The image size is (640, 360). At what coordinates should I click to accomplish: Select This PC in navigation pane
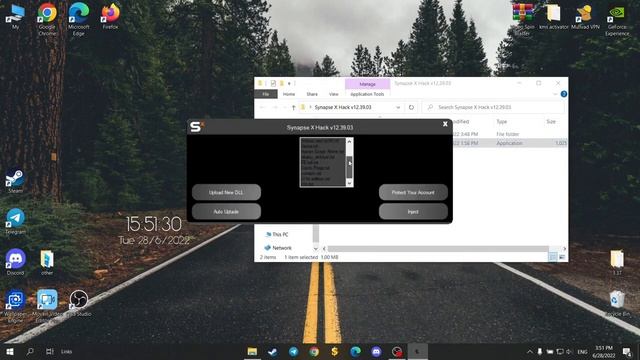(276, 234)
